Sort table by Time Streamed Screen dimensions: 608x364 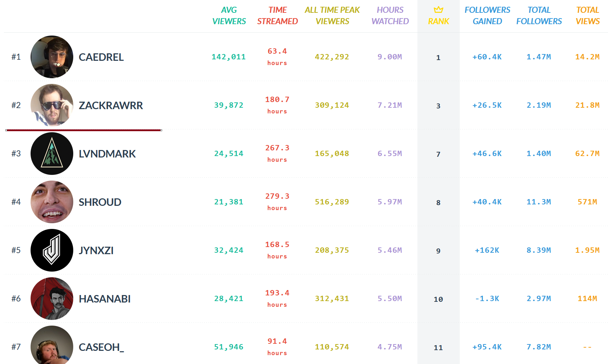coord(277,16)
